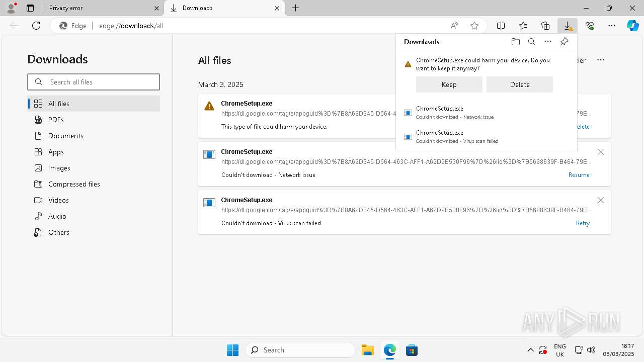Screen dimensions: 644x362
Task: Select Apps category
Action: pyautogui.click(x=94, y=152)
